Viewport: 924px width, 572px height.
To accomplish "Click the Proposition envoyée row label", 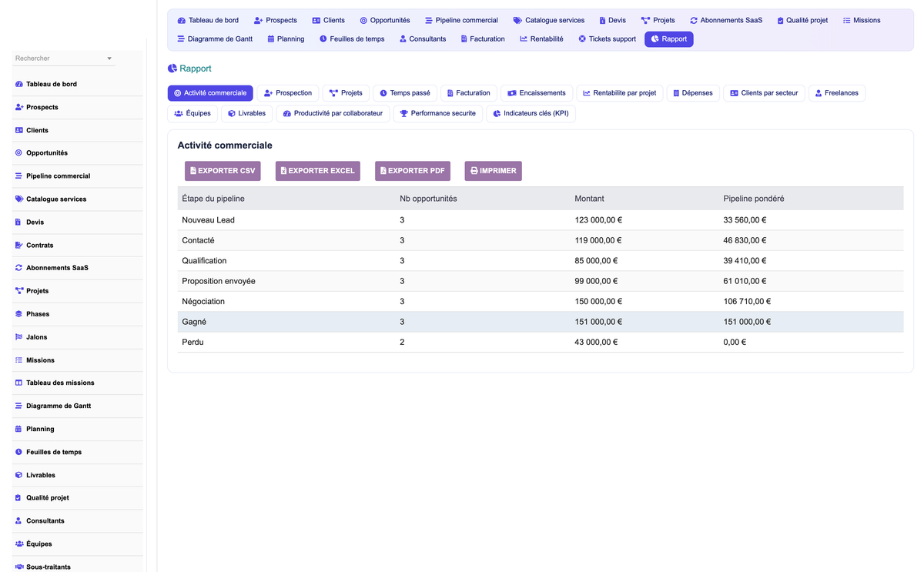I will 219,281.
